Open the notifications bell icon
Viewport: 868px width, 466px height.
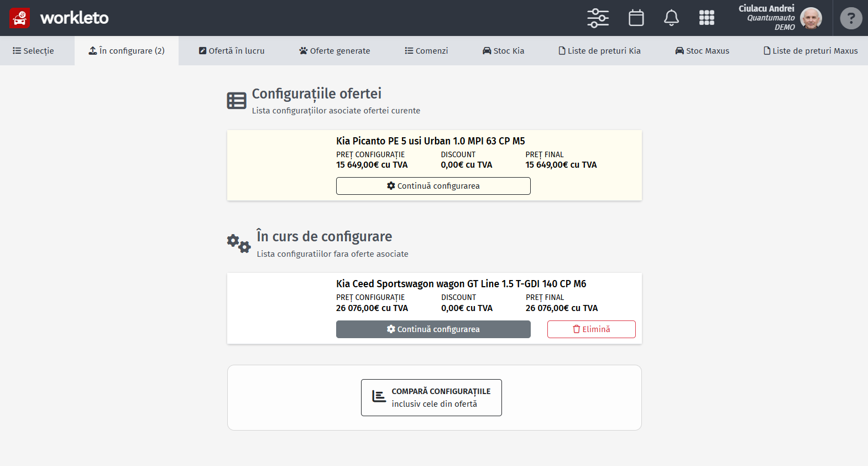[x=671, y=18]
